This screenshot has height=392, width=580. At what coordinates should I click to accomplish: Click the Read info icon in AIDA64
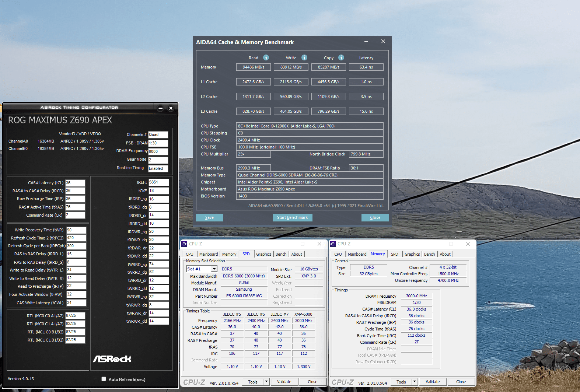point(266,57)
